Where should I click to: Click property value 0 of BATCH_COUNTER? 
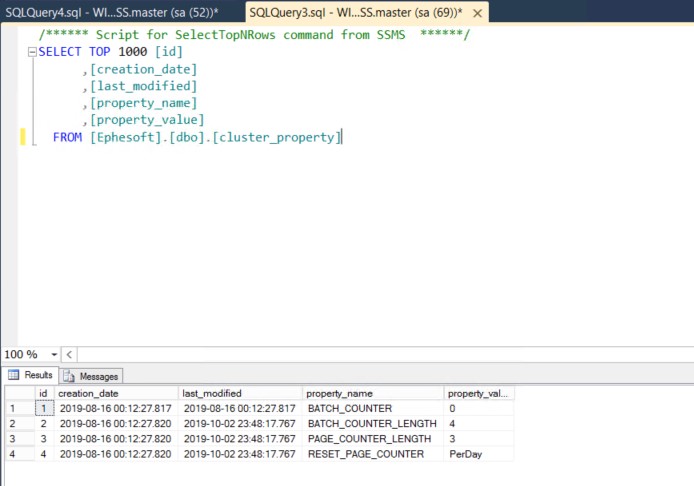[x=479, y=408]
